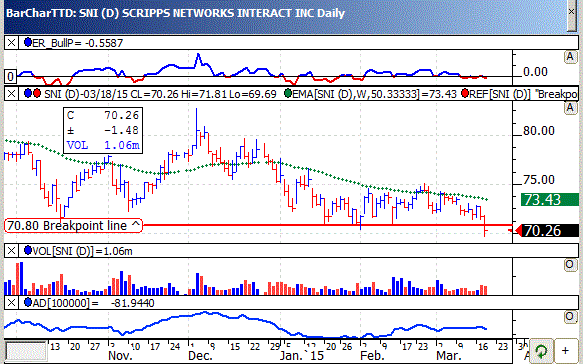The height and width of the screenshot is (364, 583).
Task: Click the 75.00 price axis label
Action: click(539, 180)
